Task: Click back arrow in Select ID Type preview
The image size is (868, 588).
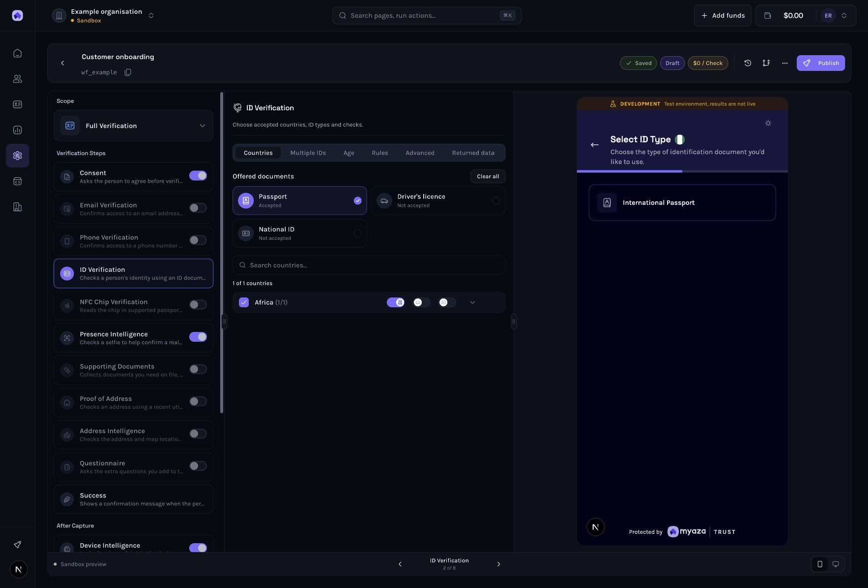Action: click(x=595, y=145)
